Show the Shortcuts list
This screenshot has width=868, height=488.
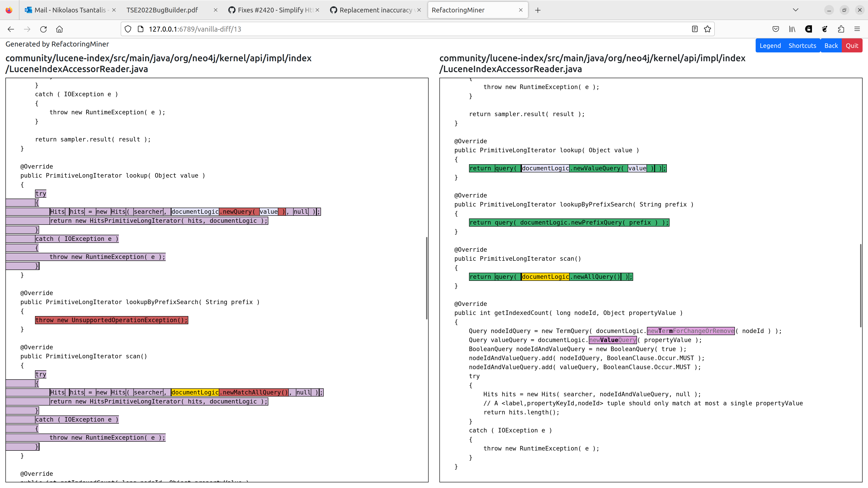[x=802, y=45]
